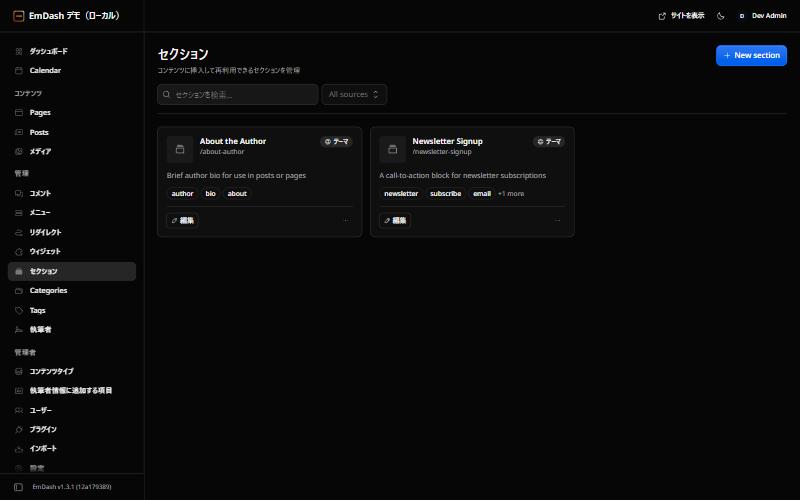This screenshot has height=500, width=800.
Task: Click the メディア image icon
Action: (x=19, y=152)
